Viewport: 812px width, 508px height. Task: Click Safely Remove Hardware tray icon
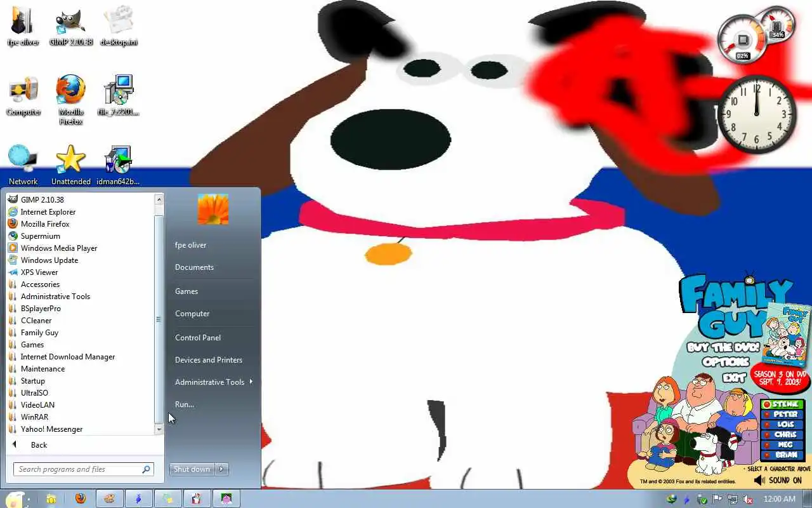pyautogui.click(x=702, y=499)
